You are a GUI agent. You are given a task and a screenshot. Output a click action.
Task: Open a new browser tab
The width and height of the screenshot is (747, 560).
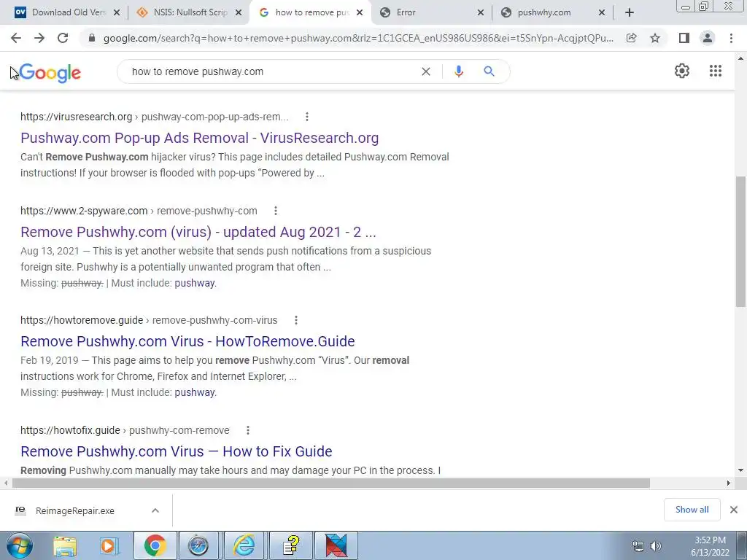click(630, 13)
